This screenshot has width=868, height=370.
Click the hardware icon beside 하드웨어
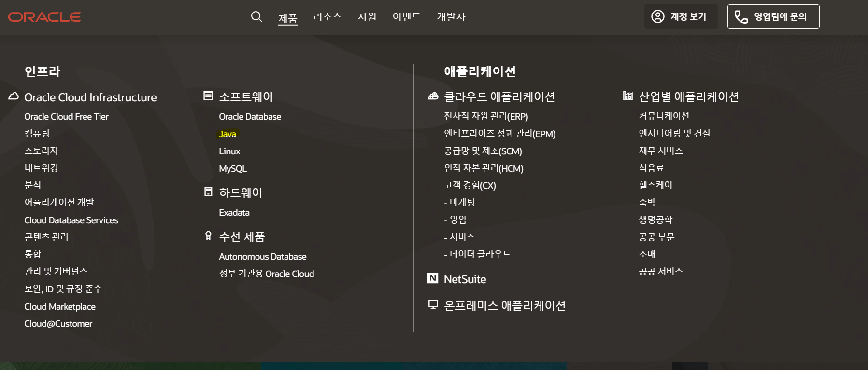pos(208,192)
